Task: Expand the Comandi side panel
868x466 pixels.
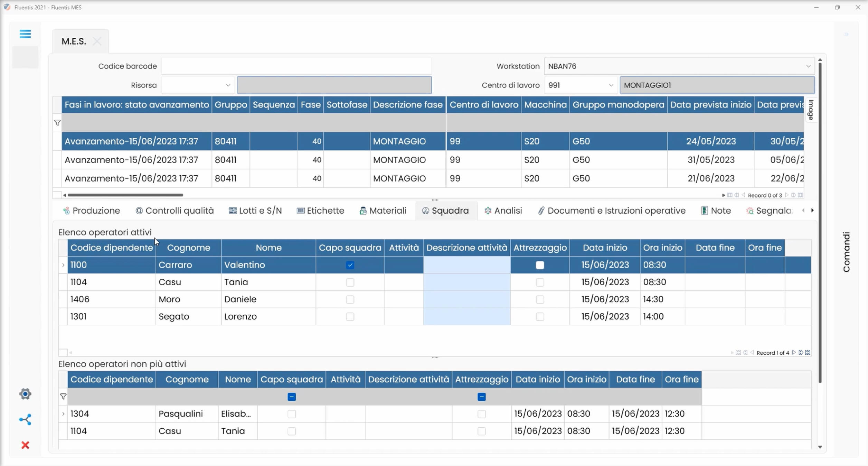Action: point(846,252)
